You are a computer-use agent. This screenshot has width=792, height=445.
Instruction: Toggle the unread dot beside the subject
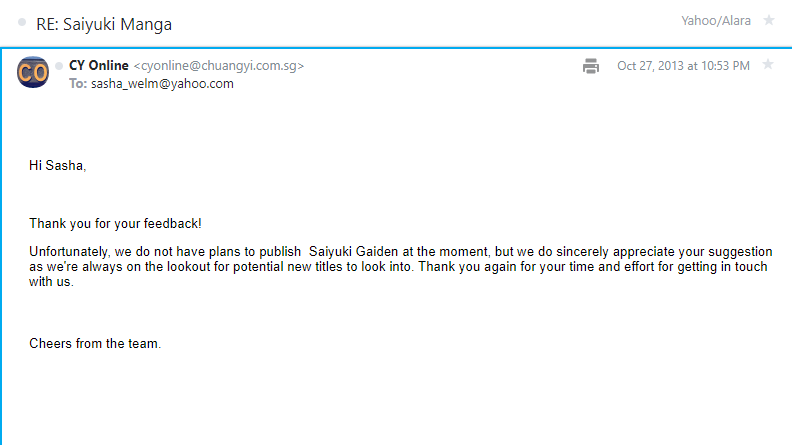tap(22, 22)
